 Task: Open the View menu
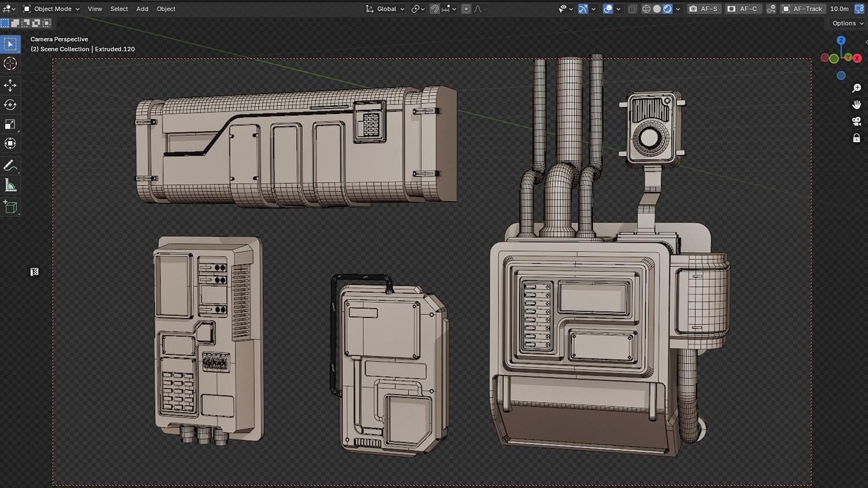(95, 9)
